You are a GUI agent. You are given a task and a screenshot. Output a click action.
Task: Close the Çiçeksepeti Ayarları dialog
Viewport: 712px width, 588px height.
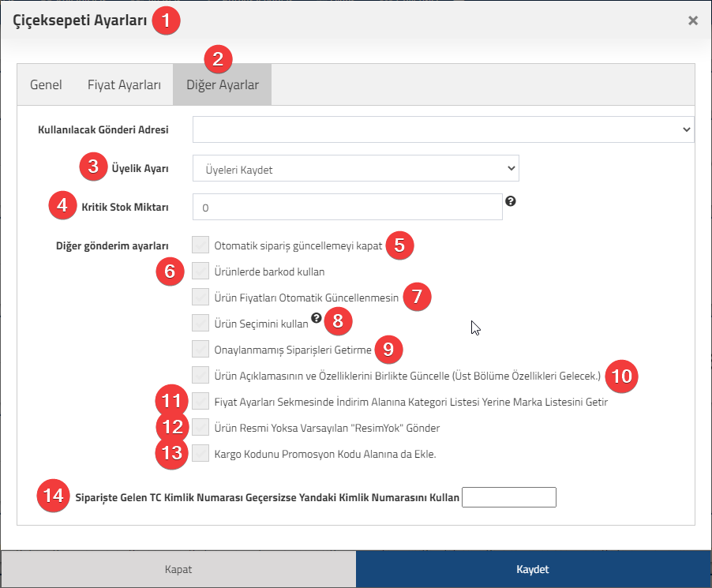pos(692,21)
